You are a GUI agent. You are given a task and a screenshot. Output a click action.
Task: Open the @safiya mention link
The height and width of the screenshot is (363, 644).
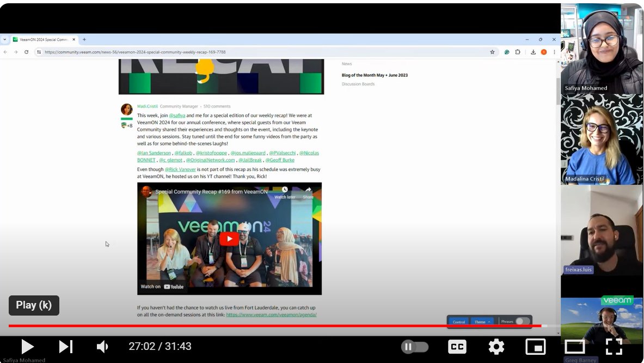coord(177,116)
